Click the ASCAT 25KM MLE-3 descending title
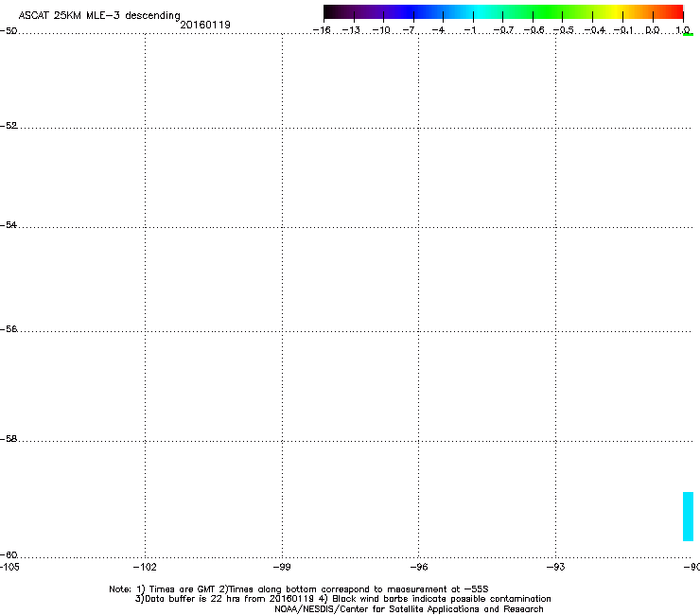Screen dimensions: 700x615 [x=99, y=16]
